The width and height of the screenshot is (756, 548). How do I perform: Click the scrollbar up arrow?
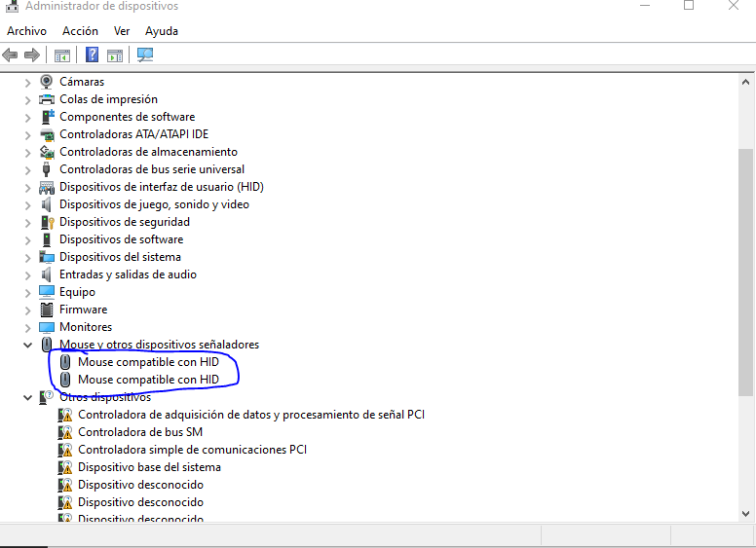coord(745,83)
